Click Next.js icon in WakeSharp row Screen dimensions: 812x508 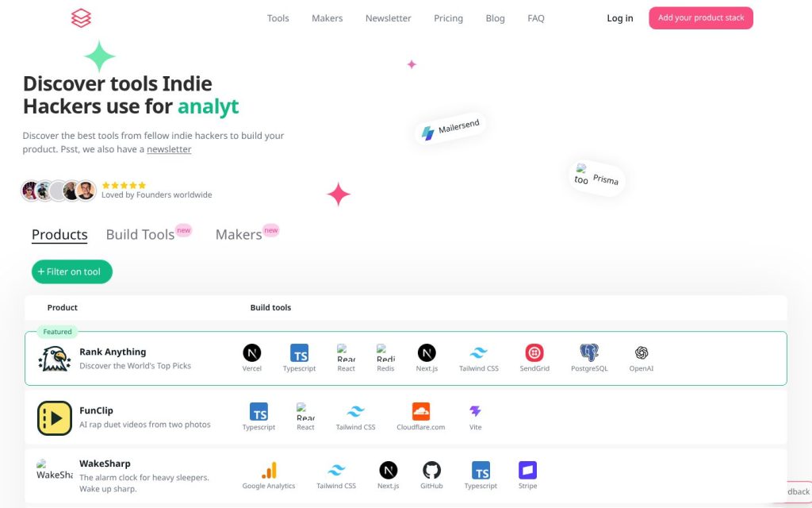point(388,470)
